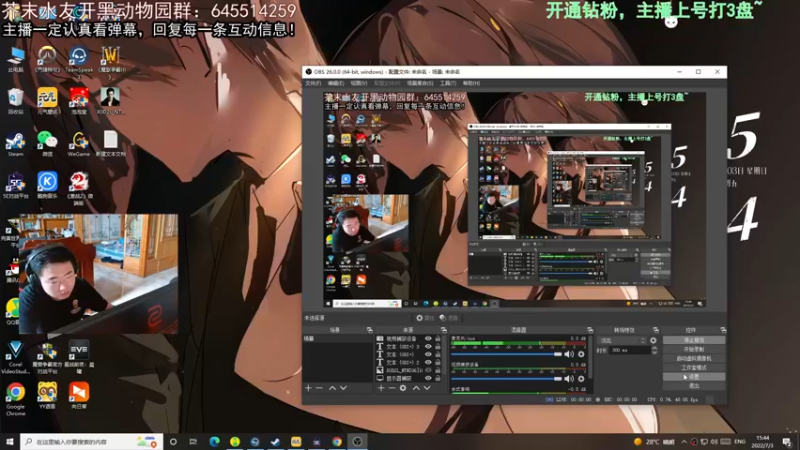Screen dimensions: 800x450
Task: Click 工作室模式 studio mode button
Action: [x=694, y=367]
